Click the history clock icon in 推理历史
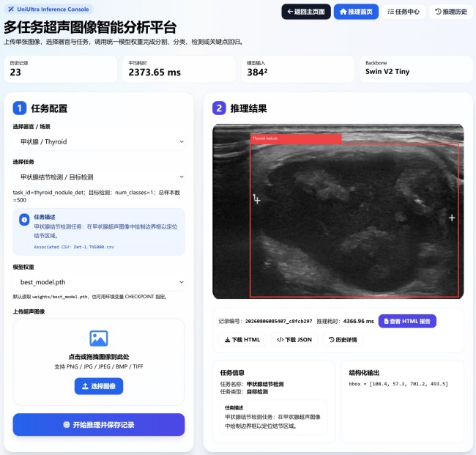Screen dimensions: 476x455 438,12
